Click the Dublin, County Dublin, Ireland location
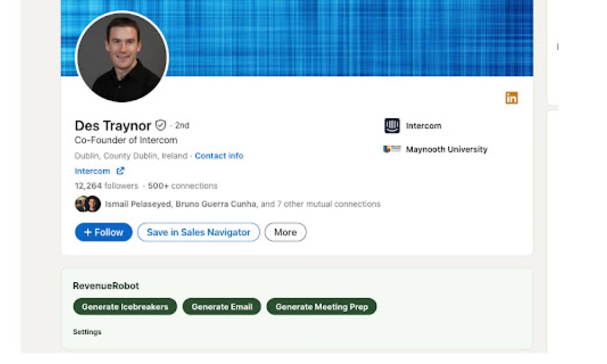 click(x=131, y=156)
